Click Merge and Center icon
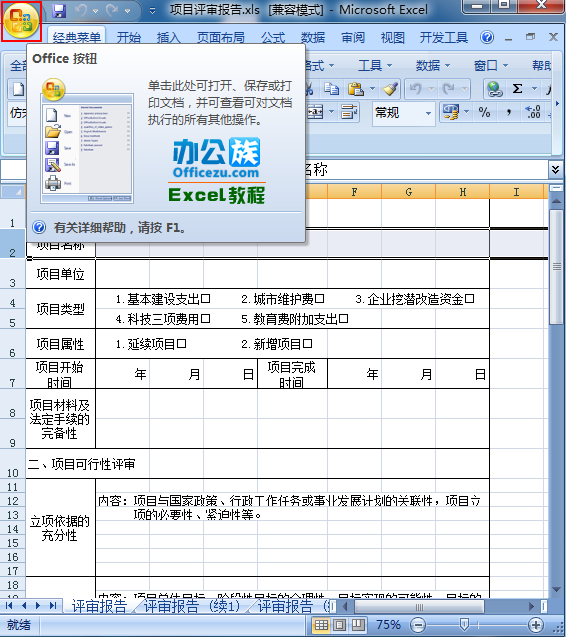 coord(315,112)
